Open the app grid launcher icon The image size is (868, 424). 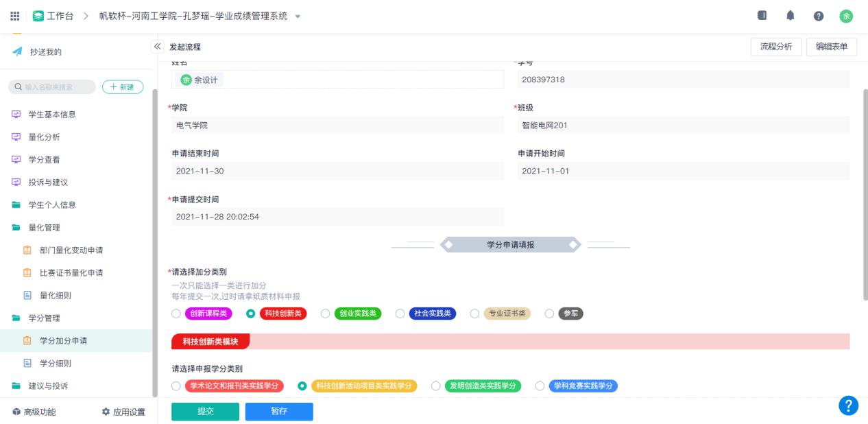coord(14,16)
